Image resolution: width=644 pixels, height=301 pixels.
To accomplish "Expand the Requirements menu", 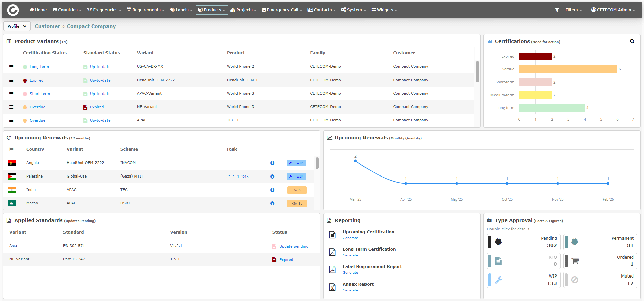I will click(x=145, y=10).
